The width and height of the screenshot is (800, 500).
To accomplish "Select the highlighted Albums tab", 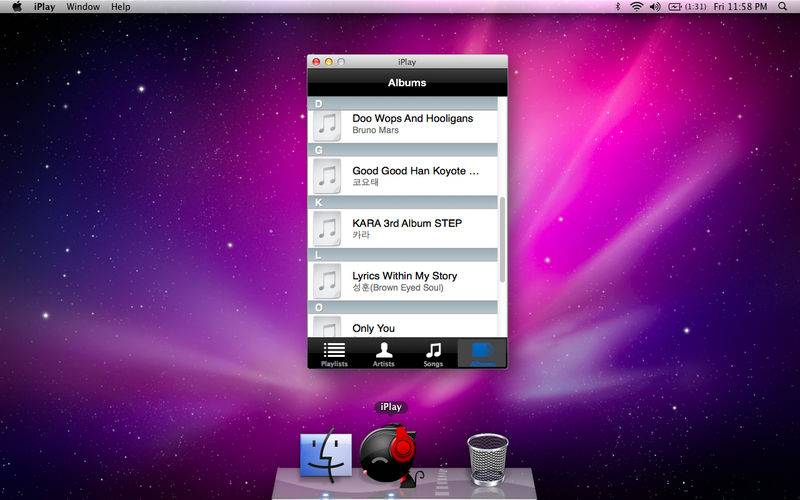I will pos(482,353).
